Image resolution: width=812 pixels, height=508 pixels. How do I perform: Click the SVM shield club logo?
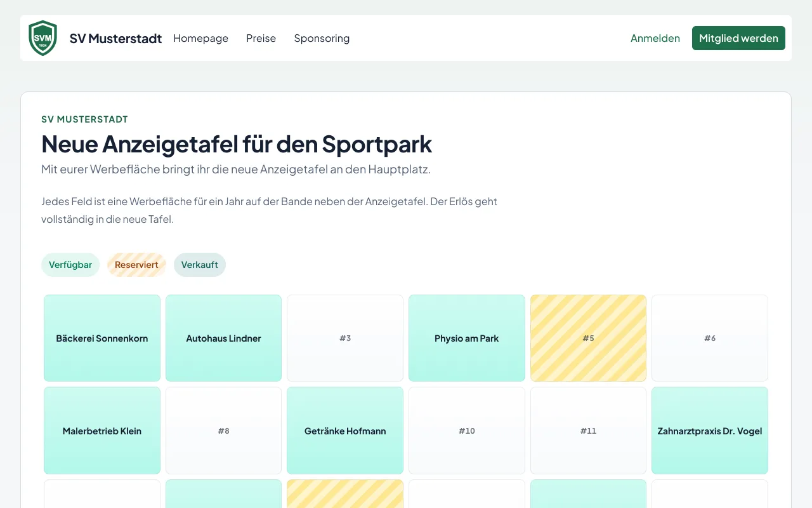pos(43,38)
